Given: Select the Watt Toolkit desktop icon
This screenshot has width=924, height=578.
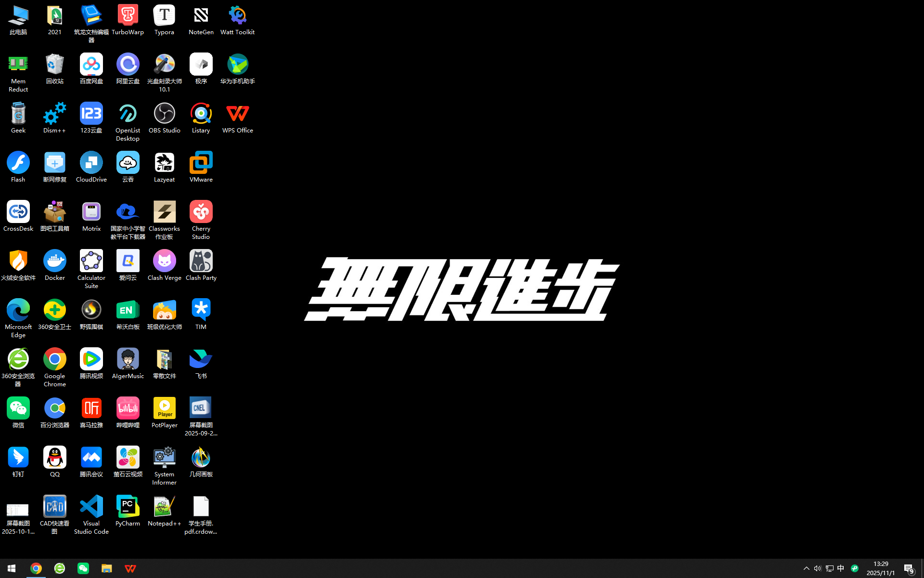Looking at the screenshot, I should pos(237,16).
